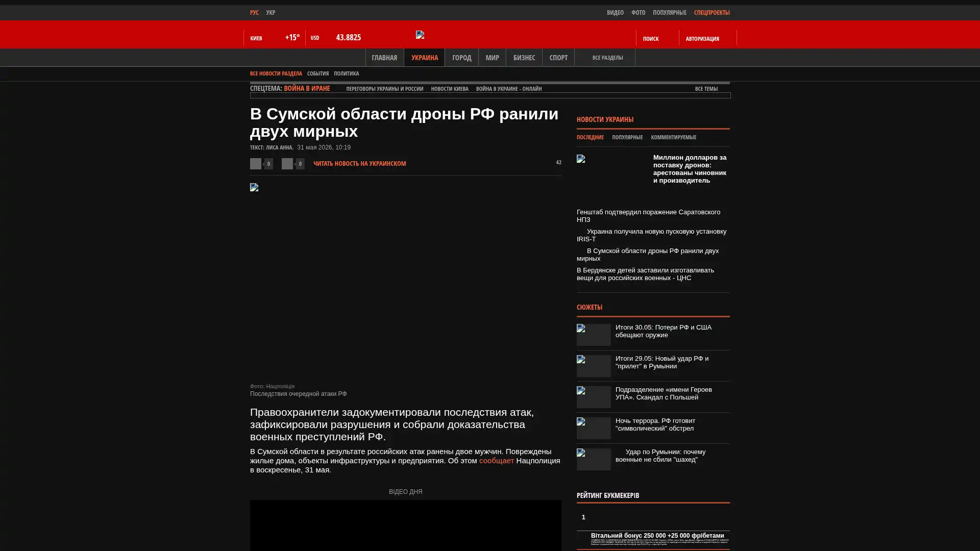Open ПЕРЕГОВОРЫ УКРАИНЫ И РОССИИ topic

tap(384, 89)
